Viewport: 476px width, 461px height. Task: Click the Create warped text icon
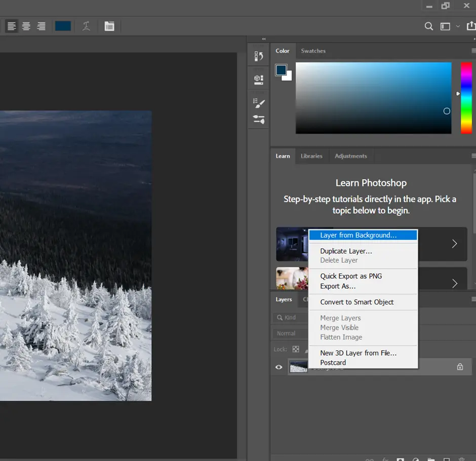86,26
